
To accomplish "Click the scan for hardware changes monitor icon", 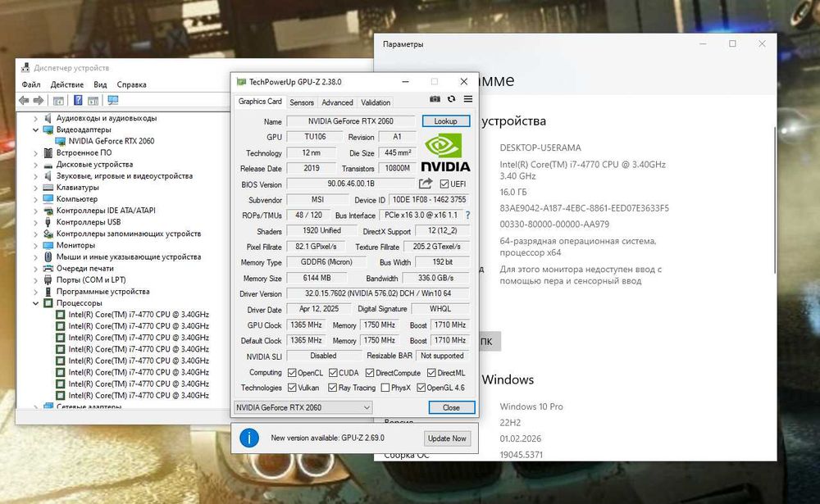I will pos(112,100).
